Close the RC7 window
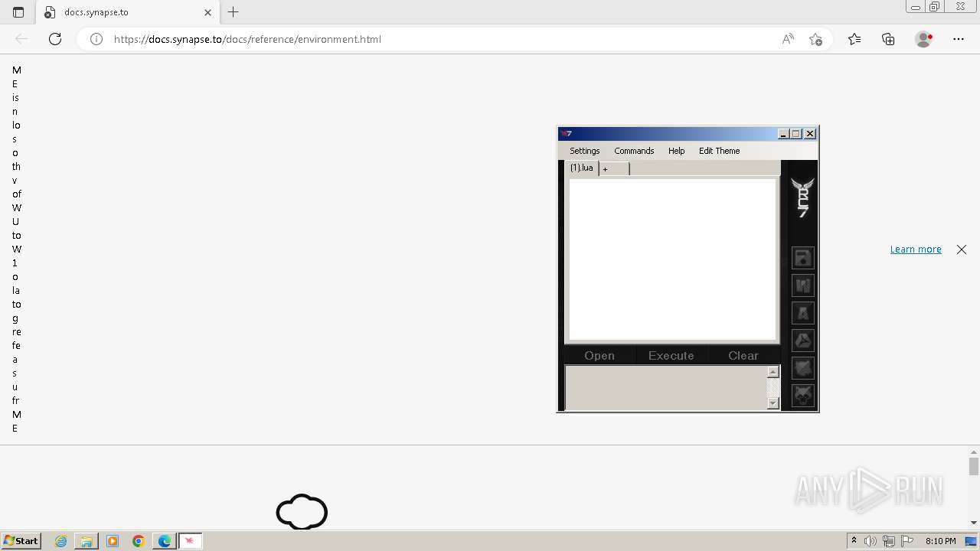 (x=810, y=134)
